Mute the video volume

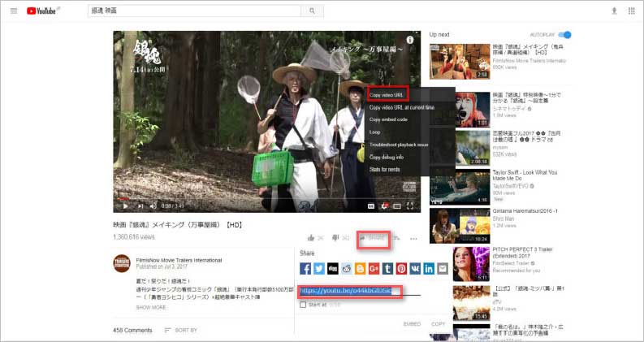tap(153, 206)
